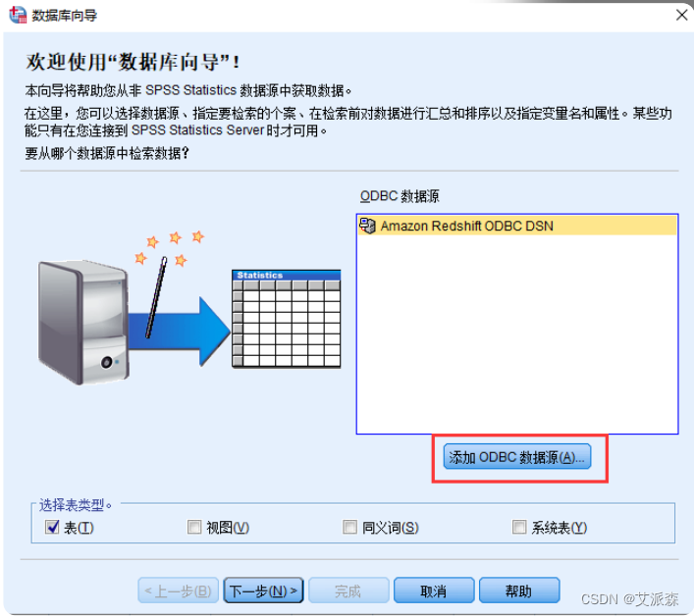
Task: Click the Amazon Redshift data source icon
Action: click(x=367, y=226)
